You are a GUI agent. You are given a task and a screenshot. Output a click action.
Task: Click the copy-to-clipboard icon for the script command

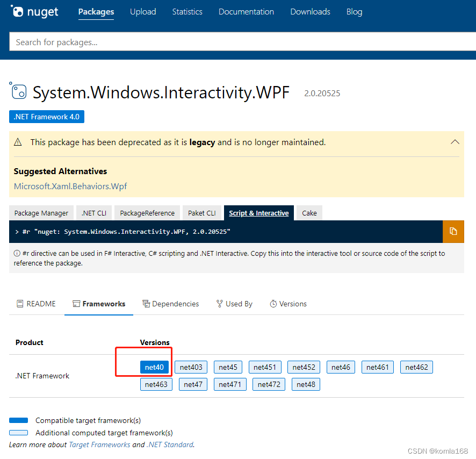click(453, 232)
